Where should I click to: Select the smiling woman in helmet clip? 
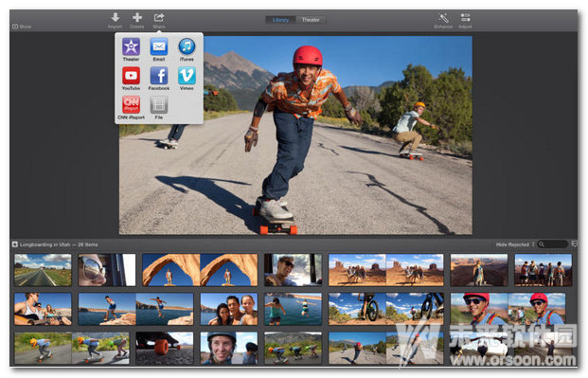(229, 348)
